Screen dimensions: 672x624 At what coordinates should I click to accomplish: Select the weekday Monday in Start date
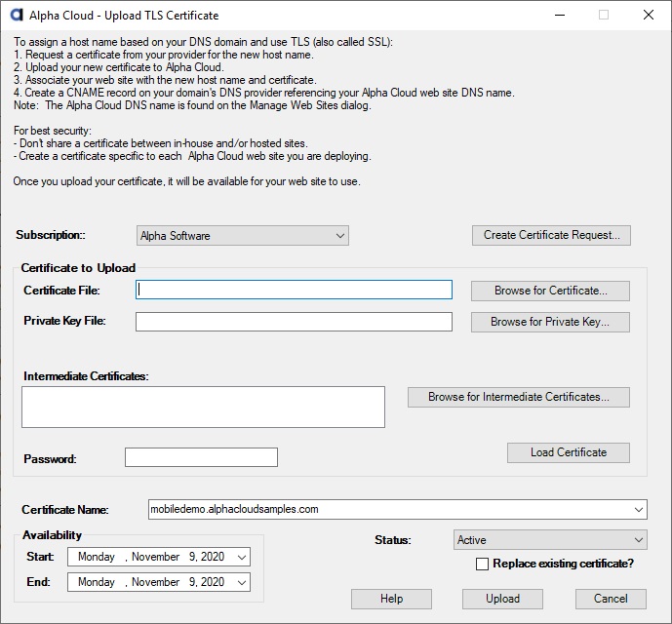click(x=97, y=557)
